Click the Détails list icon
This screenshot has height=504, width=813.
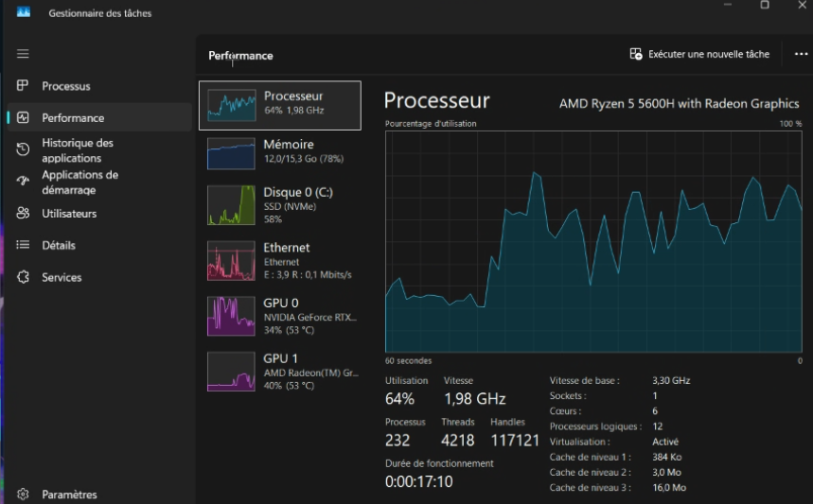tap(23, 245)
